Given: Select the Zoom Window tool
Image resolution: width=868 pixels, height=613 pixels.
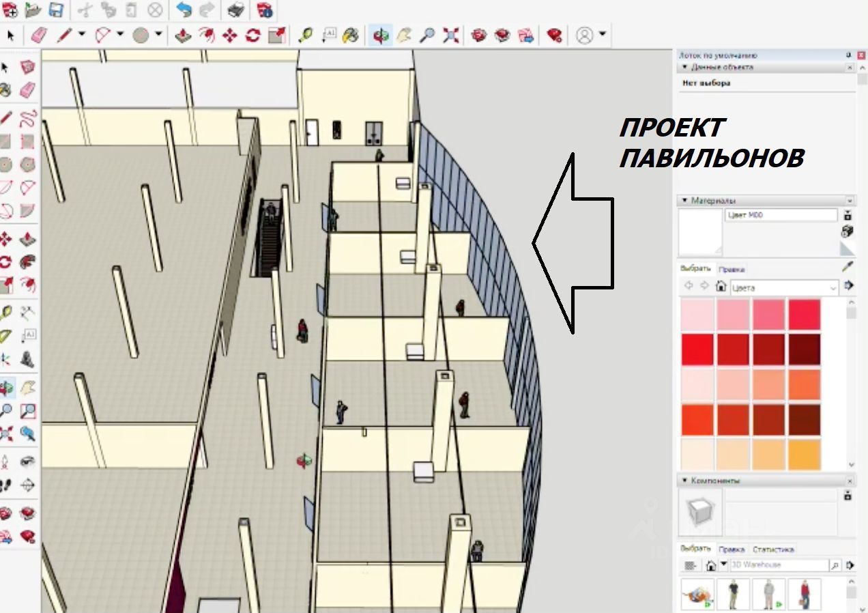Looking at the screenshot, I should [x=27, y=410].
